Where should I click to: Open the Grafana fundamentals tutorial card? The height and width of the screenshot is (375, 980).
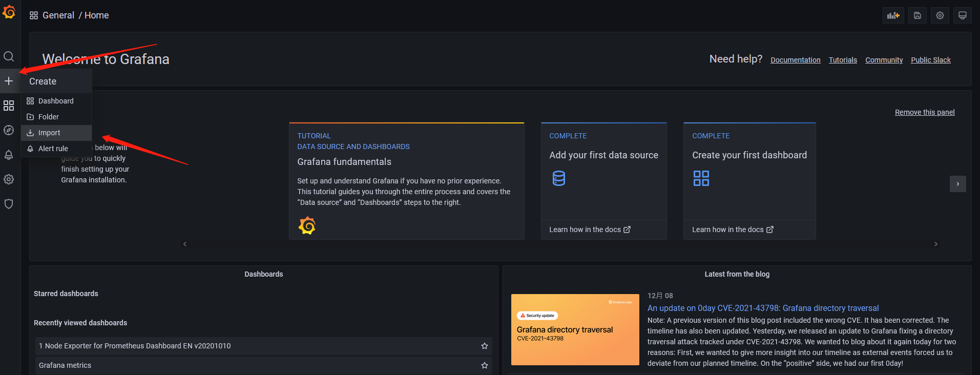click(x=407, y=181)
